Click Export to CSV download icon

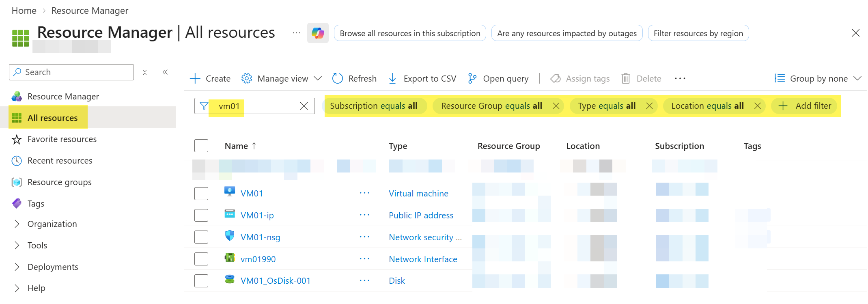coord(392,78)
